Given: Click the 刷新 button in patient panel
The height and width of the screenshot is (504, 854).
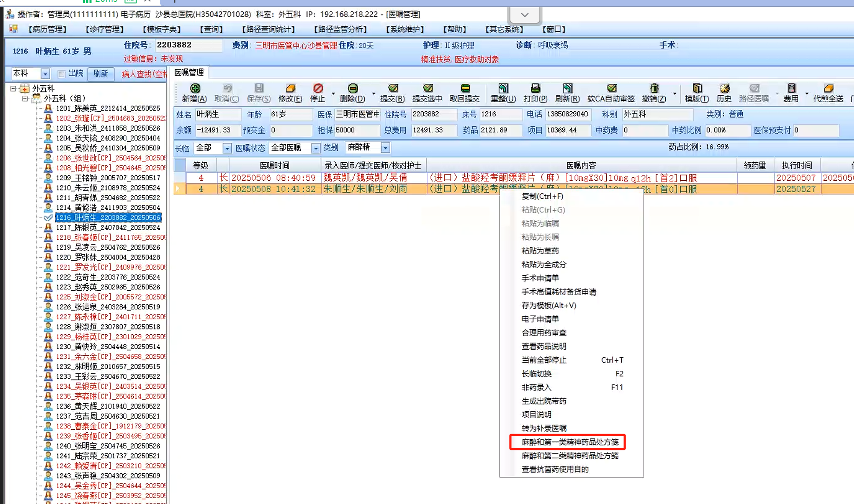Looking at the screenshot, I should [x=100, y=73].
